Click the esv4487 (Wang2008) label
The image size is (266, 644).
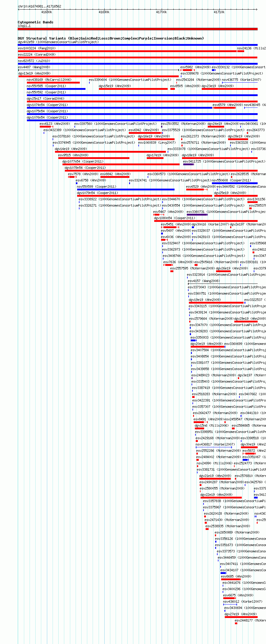click(x=34, y=67)
